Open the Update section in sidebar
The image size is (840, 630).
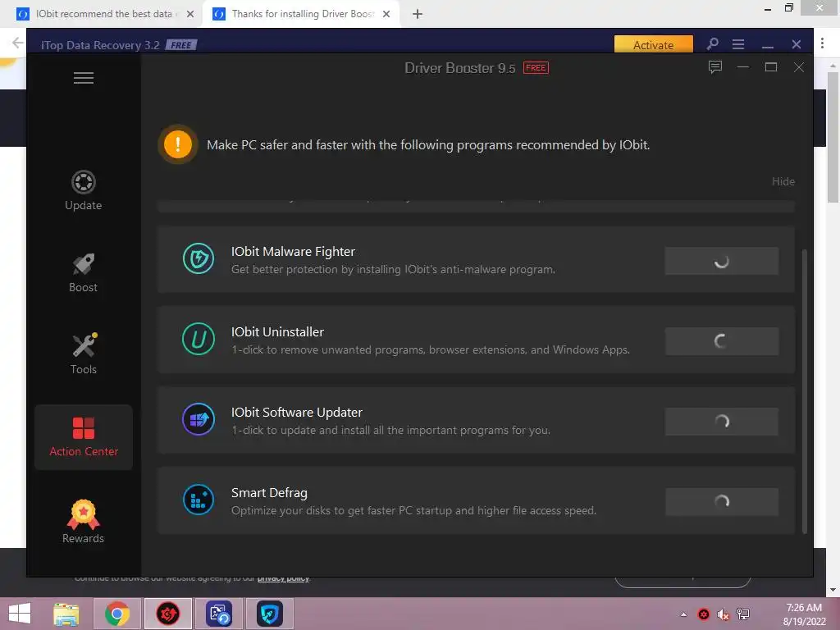pos(84,190)
